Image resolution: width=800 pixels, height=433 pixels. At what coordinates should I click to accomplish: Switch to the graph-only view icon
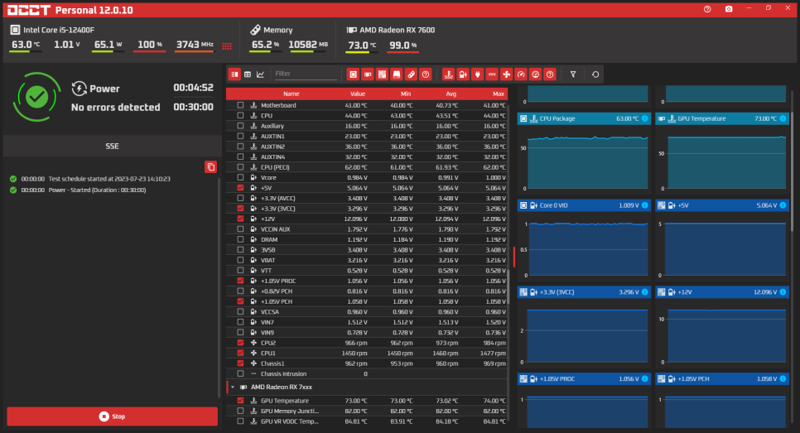[x=260, y=74]
